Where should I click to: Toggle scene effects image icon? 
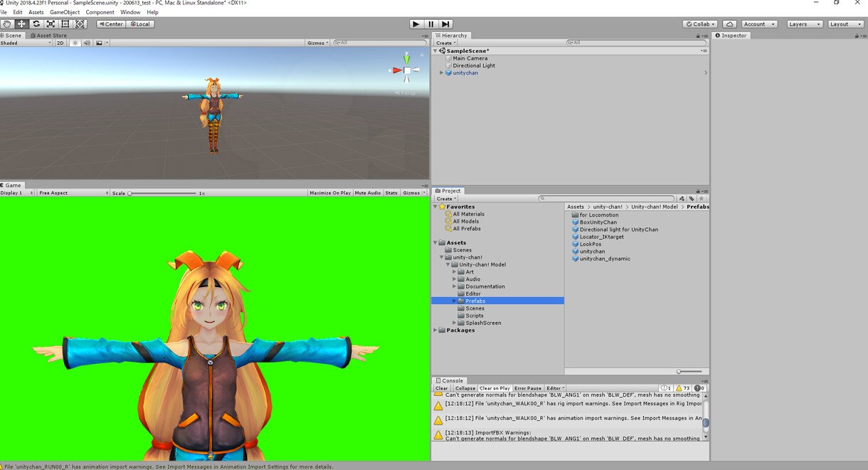(x=100, y=43)
